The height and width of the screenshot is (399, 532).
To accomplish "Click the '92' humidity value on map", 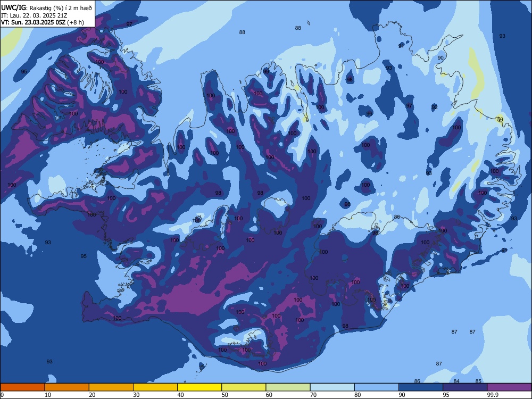I will click(x=435, y=107).
